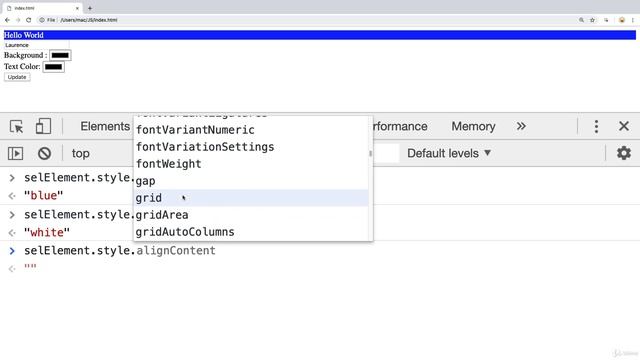Open the Default levels dropdown

449,153
